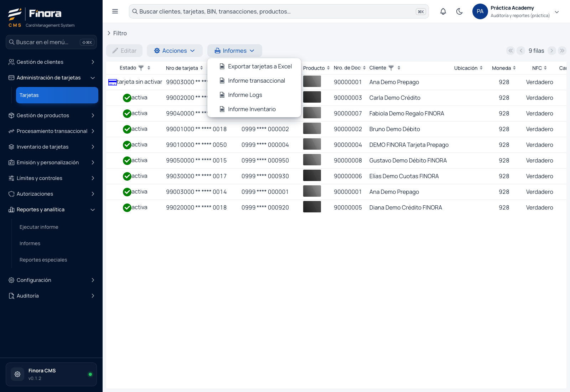The height and width of the screenshot is (392, 570).
Task: Click the Finora CMS settings gear icon
Action: [17, 374]
